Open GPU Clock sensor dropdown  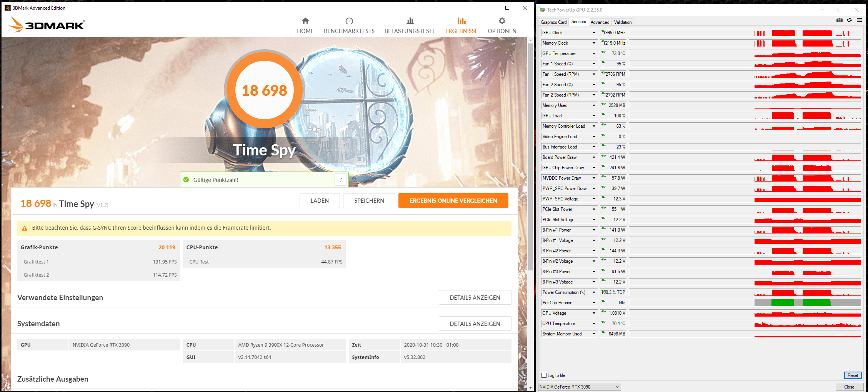[594, 33]
